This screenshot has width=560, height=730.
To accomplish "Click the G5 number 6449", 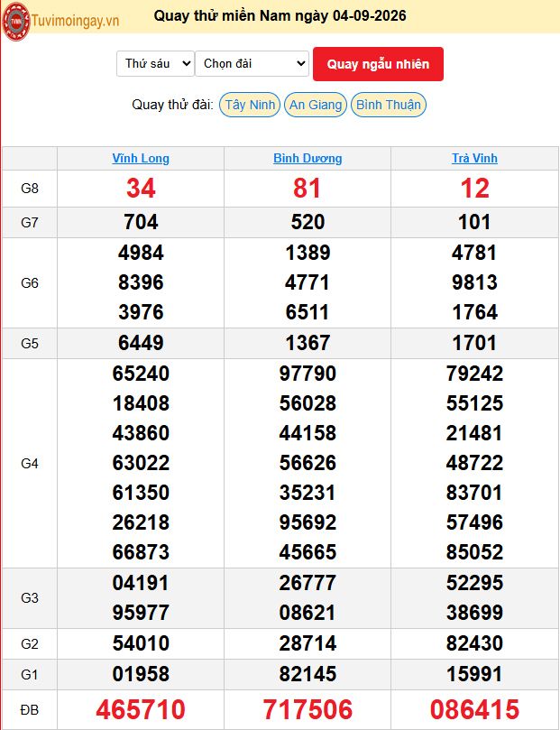I will (x=141, y=343).
